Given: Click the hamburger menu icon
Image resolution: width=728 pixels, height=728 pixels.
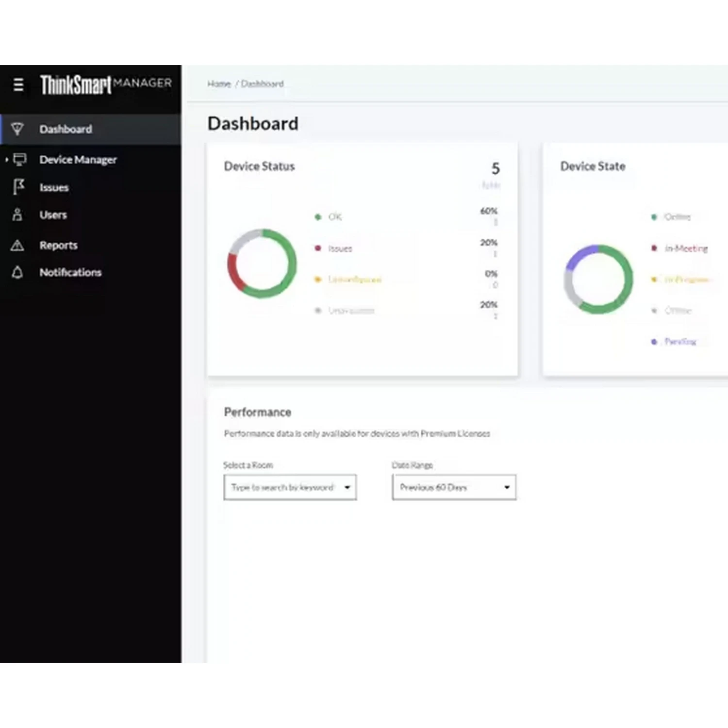Looking at the screenshot, I should click(x=18, y=85).
